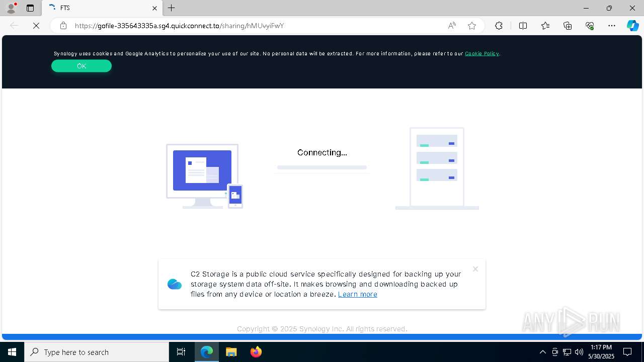The height and width of the screenshot is (362, 644).
Task: Open Settings and more menu
Action: pyautogui.click(x=612, y=26)
